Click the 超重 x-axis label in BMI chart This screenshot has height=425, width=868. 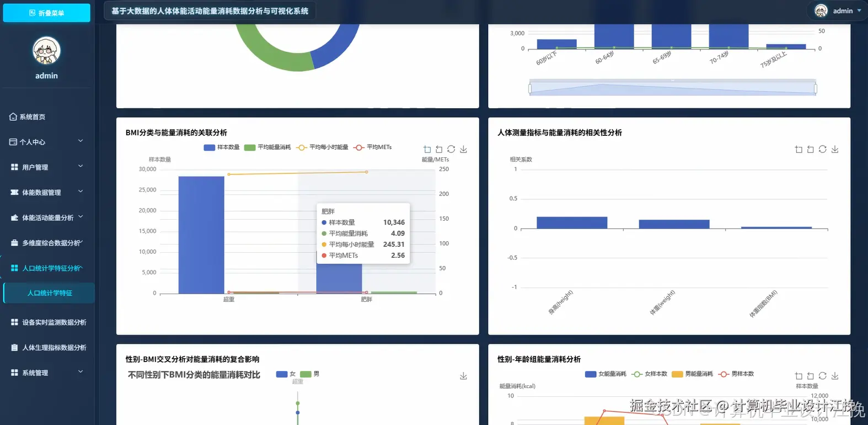tap(229, 299)
